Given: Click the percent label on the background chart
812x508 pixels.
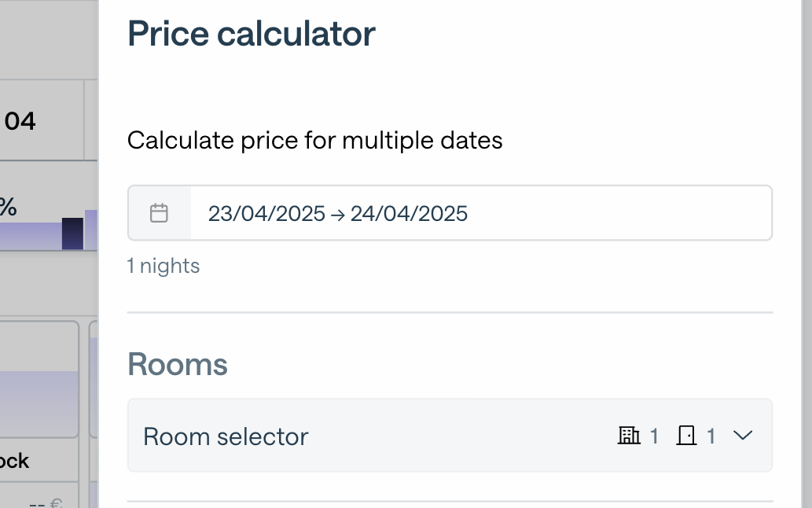Looking at the screenshot, I should [x=8, y=208].
